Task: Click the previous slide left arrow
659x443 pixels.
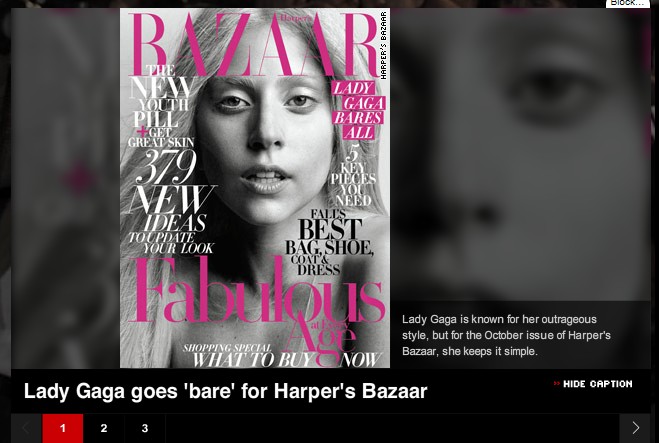Action: (x=26, y=428)
